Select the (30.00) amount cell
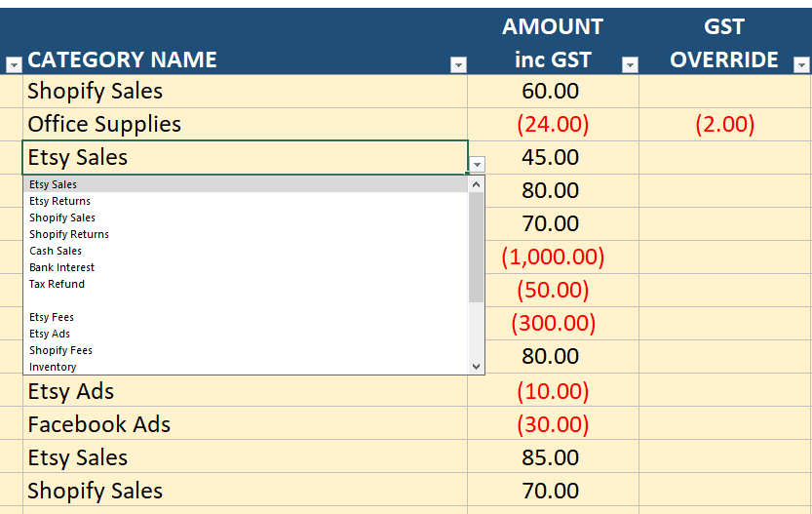 pos(553,424)
